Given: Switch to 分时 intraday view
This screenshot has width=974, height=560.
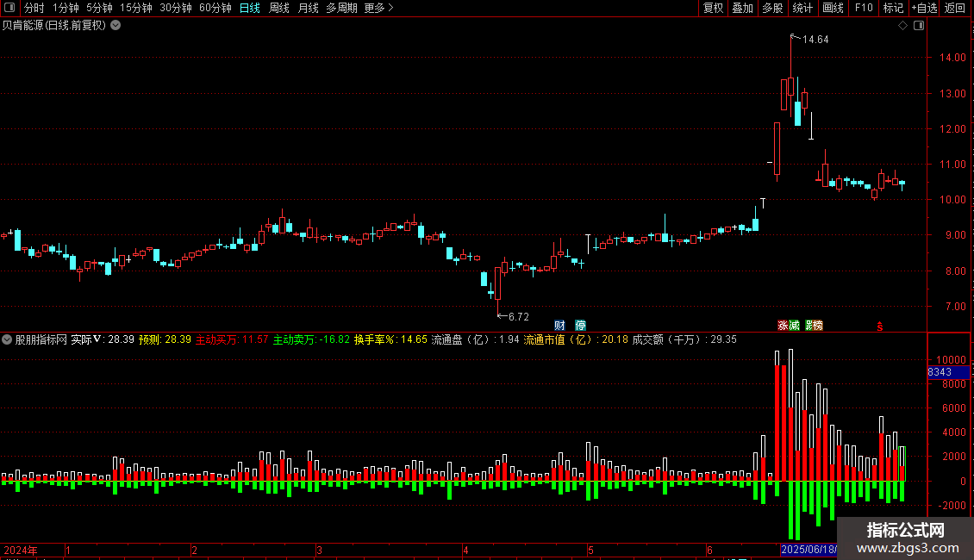Looking at the screenshot, I should (x=34, y=8).
